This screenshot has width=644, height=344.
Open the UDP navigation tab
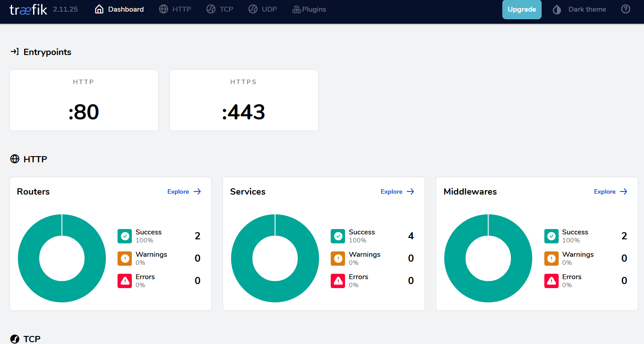pos(263,9)
